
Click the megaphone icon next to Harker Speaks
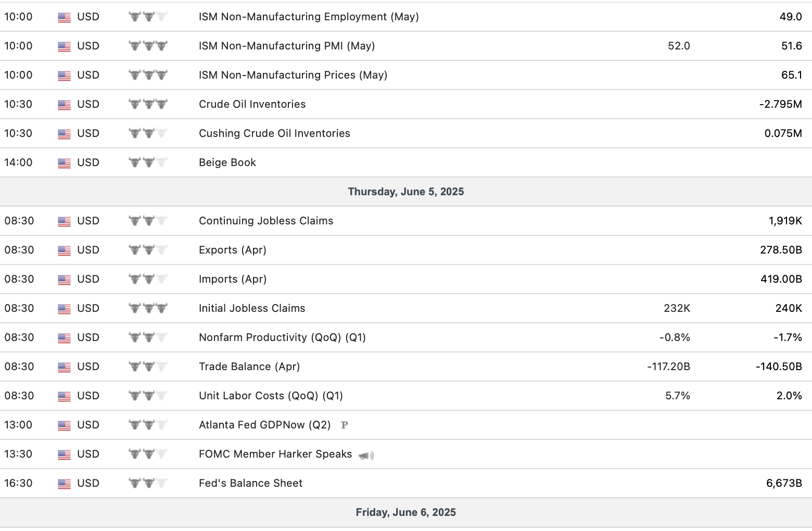pos(366,455)
